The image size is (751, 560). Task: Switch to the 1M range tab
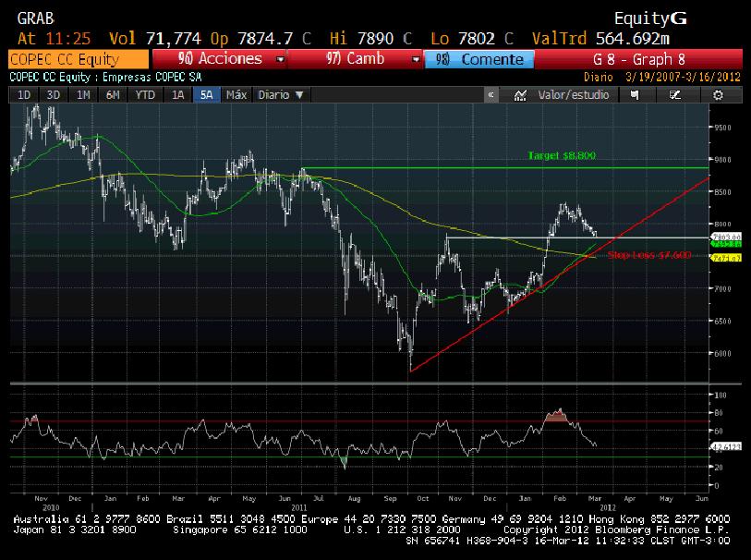(83, 95)
